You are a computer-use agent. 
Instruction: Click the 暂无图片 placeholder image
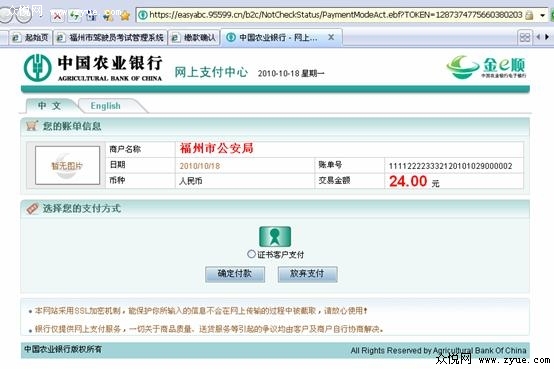[x=67, y=165]
